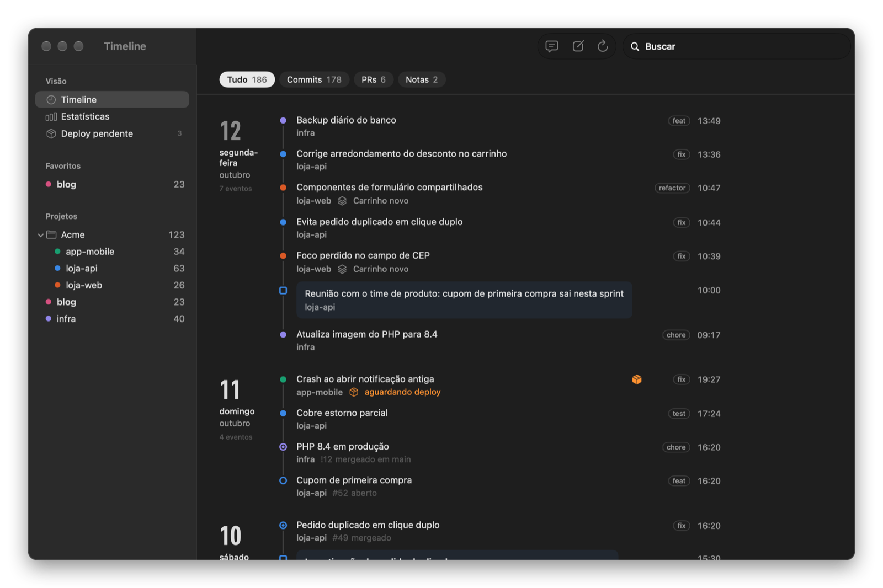Open Estatísticas in the sidebar
The width and height of the screenshot is (883, 588).
112,117
